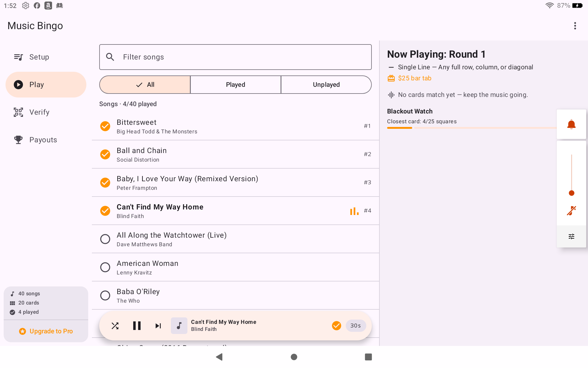Click Upgrade to Pro
Image resolution: width=588 pixels, height=368 pixels.
pos(46,331)
